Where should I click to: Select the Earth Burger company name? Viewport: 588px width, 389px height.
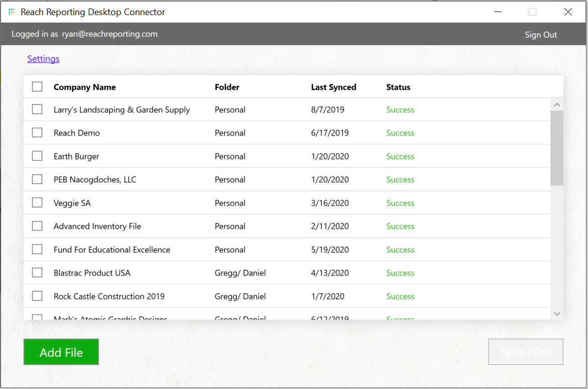coord(76,157)
